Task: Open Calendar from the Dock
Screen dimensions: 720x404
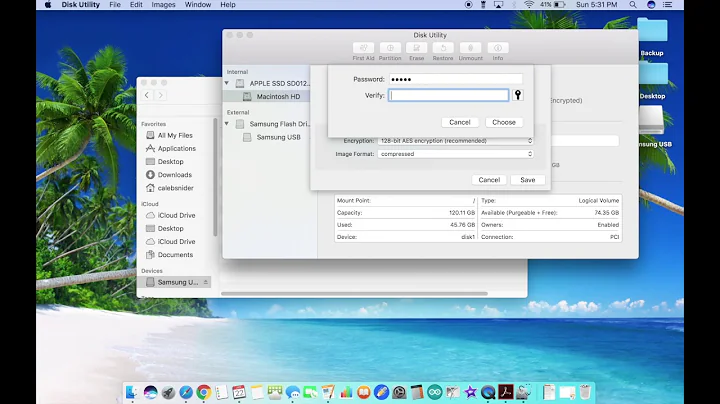Action: click(239, 392)
